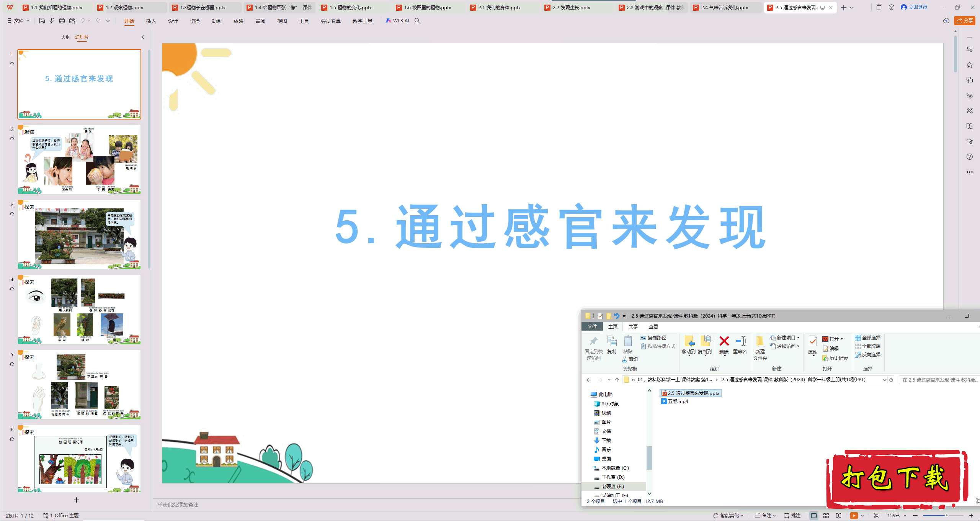The image size is (980, 521).
Task: Toggle the star marker beside slide 4
Action: click(x=12, y=289)
